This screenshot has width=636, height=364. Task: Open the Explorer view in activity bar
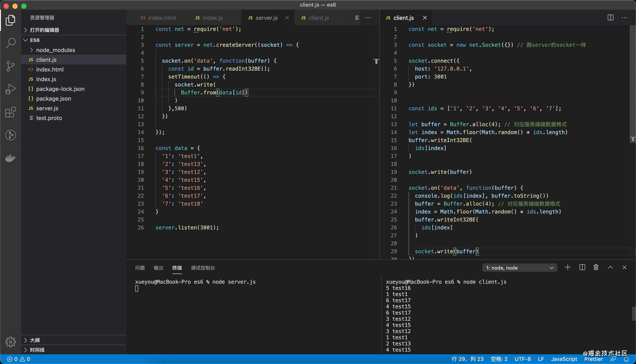pos(10,20)
